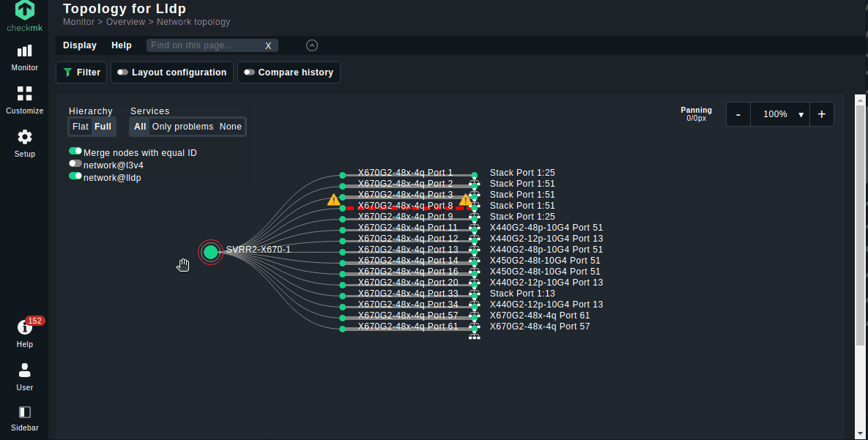The height and width of the screenshot is (440, 868).
Task: Toggle Layout configuration switch
Action: 123,72
